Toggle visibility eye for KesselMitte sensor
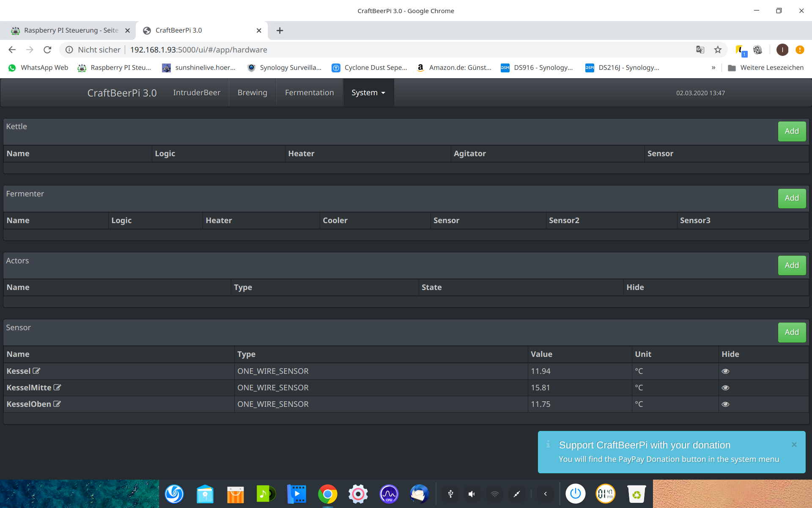The image size is (812, 508). click(x=725, y=388)
